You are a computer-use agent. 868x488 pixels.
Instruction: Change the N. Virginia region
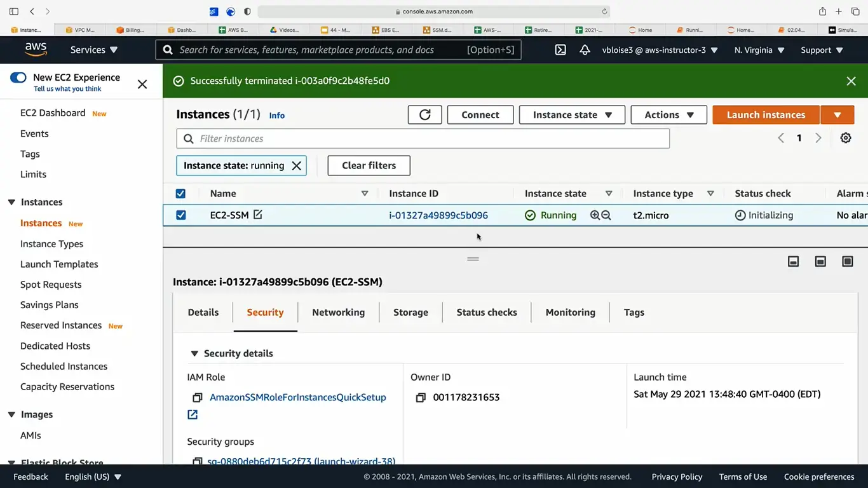pyautogui.click(x=759, y=50)
